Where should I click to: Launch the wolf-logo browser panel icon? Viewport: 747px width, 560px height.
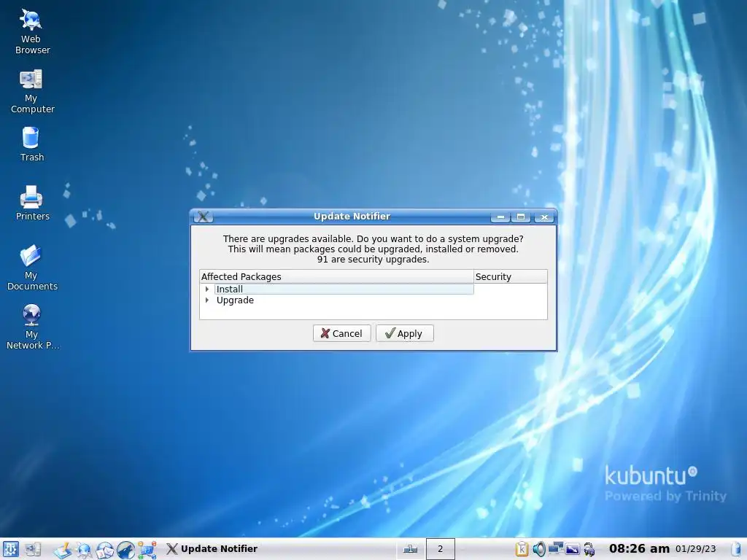coord(125,550)
